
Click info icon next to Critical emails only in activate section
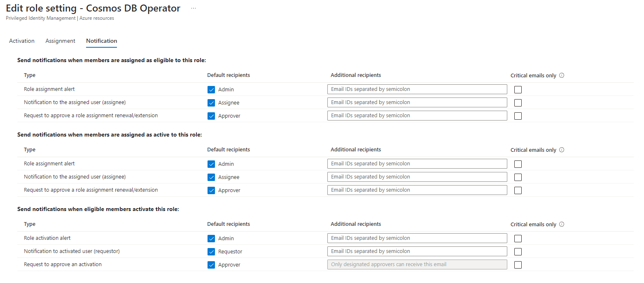[x=562, y=225]
